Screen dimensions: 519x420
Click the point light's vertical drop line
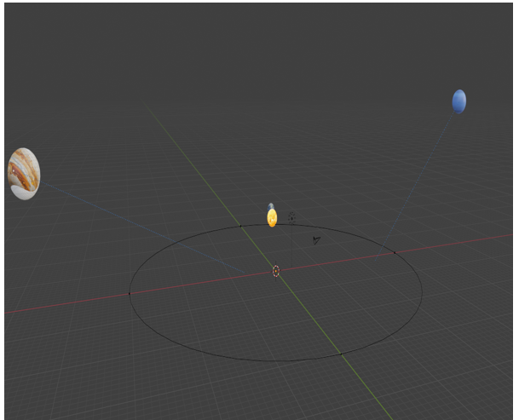(291, 245)
